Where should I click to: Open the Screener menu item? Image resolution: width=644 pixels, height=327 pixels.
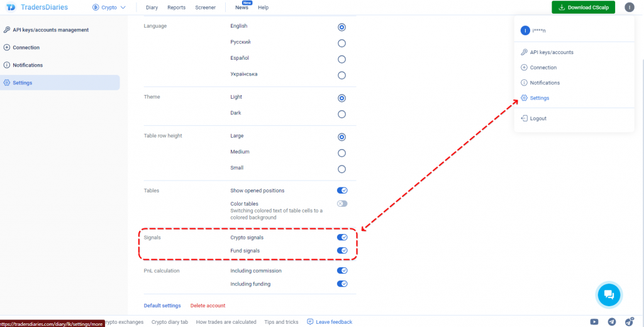pos(205,8)
